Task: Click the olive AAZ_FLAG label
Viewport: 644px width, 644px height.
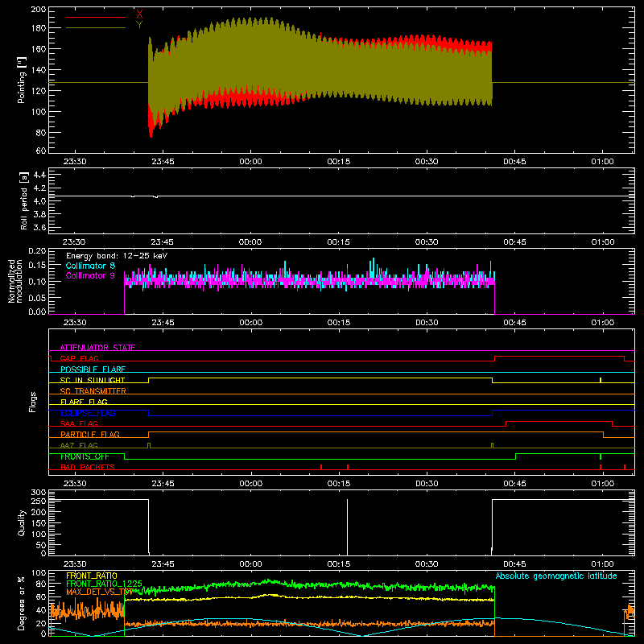Action: point(79,445)
